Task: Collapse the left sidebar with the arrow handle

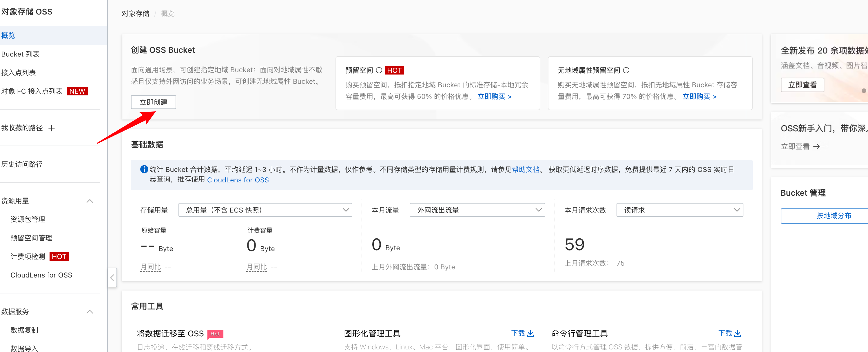Action: click(x=112, y=277)
